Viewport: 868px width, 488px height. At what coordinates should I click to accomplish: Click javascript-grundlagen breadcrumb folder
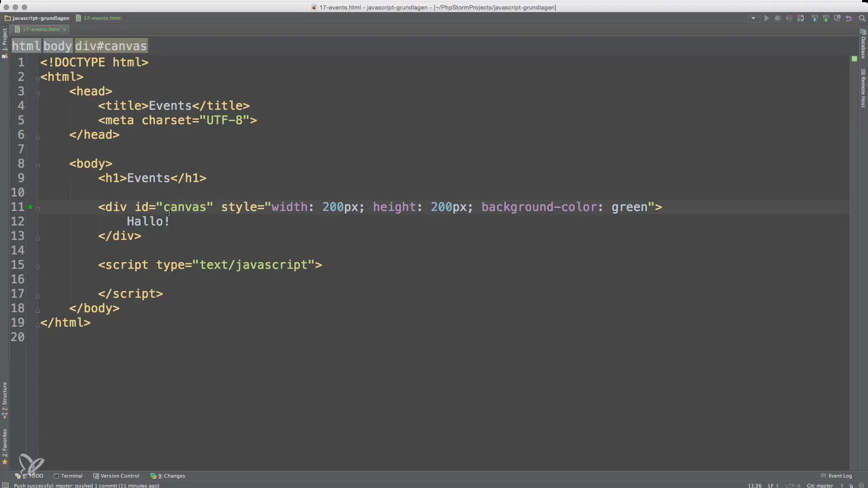coord(37,18)
